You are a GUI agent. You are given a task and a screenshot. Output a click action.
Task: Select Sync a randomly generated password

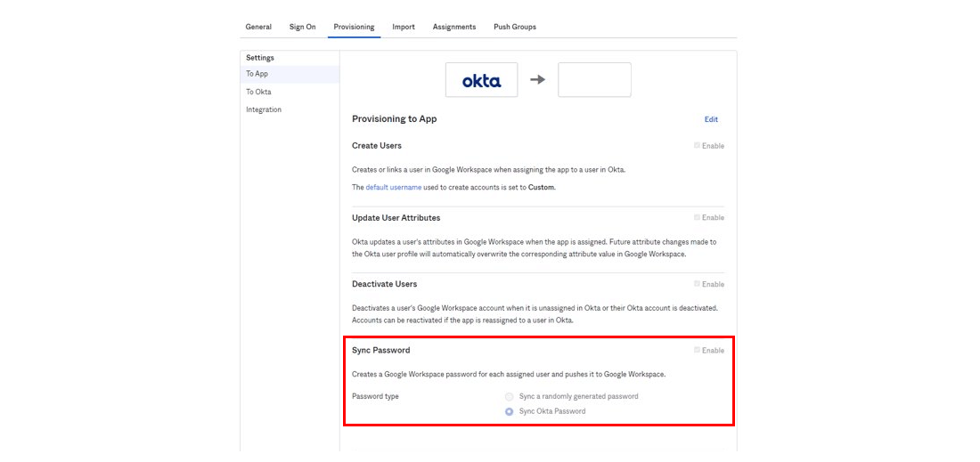510,396
